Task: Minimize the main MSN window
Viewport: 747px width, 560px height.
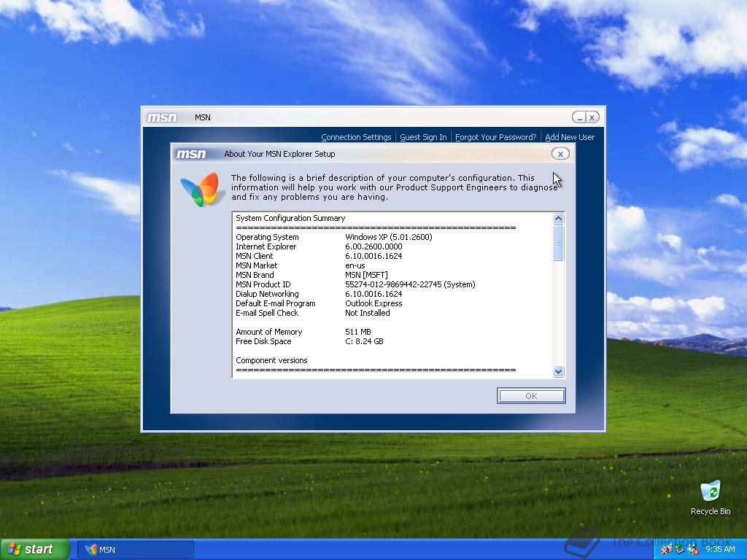Action: (579, 117)
